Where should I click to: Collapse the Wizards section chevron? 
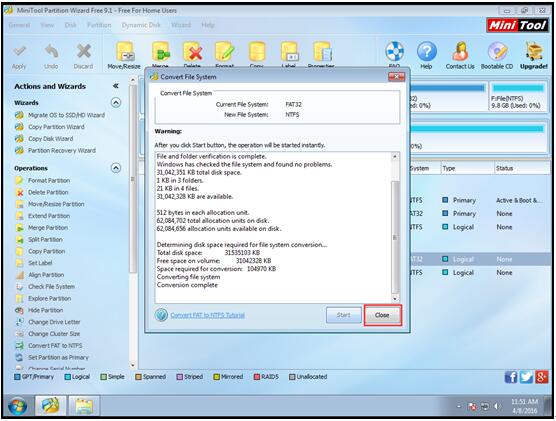click(116, 103)
